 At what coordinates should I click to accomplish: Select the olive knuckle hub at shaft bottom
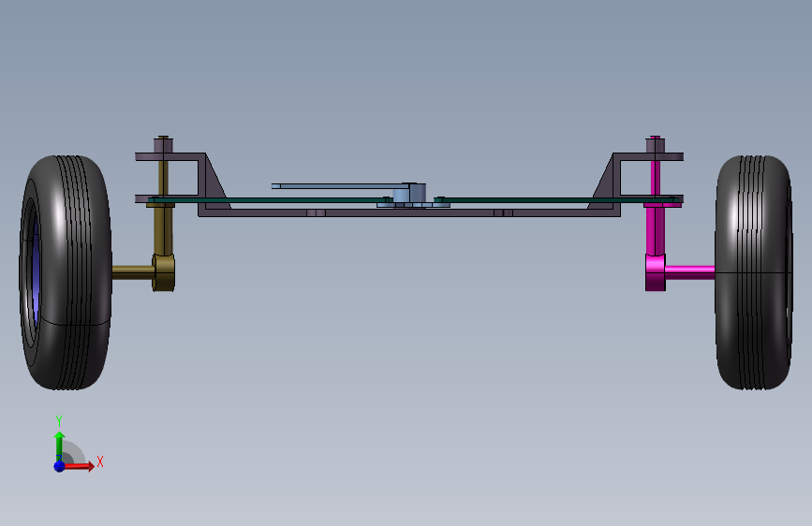pyautogui.click(x=164, y=272)
